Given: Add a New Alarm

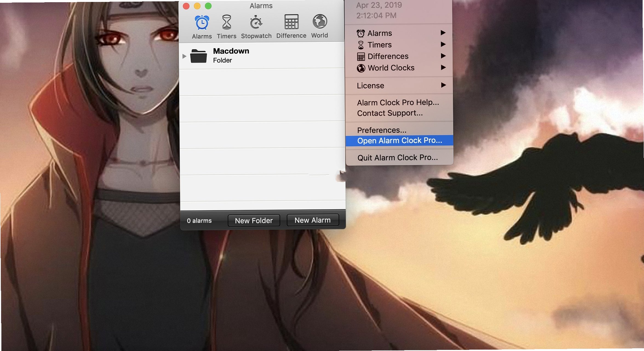Looking at the screenshot, I should point(313,220).
